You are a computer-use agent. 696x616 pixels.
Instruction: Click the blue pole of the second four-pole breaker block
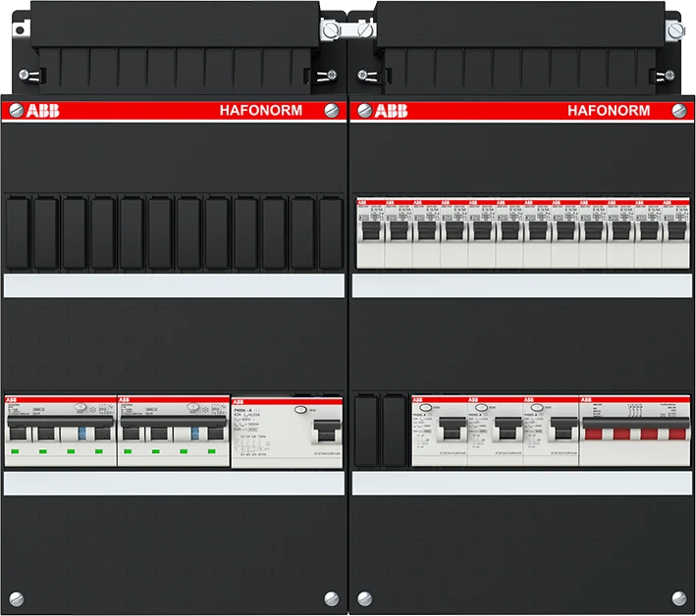[x=192, y=430]
